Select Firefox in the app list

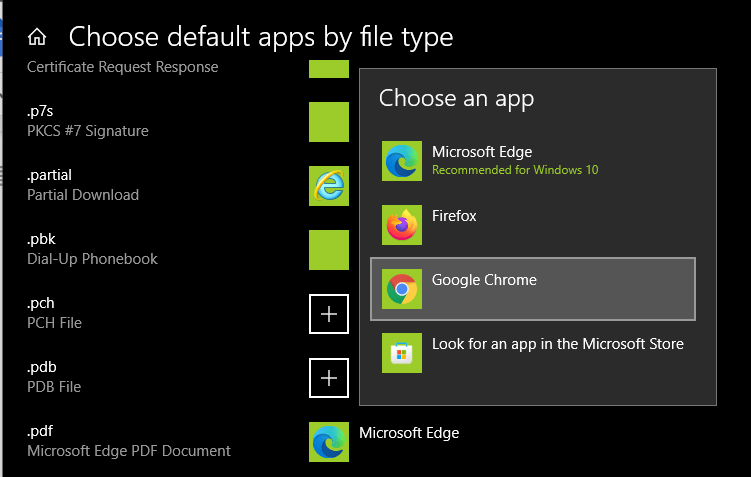click(533, 225)
